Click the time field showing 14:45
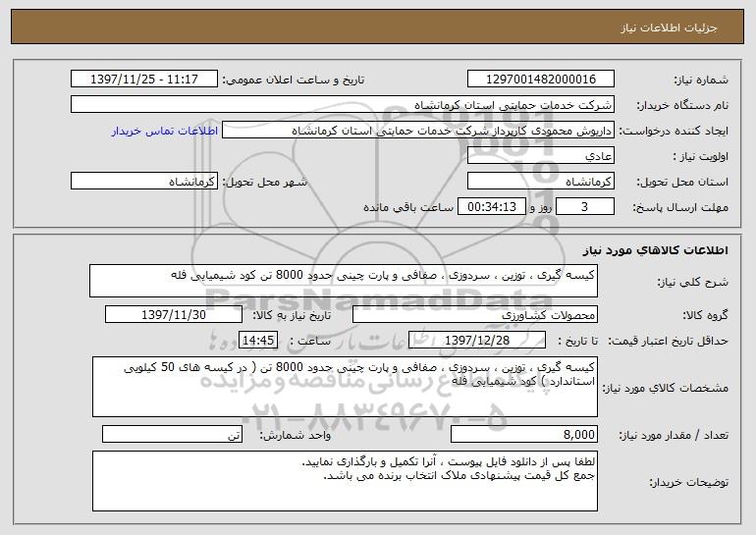The width and height of the screenshot is (756, 535). (x=258, y=341)
